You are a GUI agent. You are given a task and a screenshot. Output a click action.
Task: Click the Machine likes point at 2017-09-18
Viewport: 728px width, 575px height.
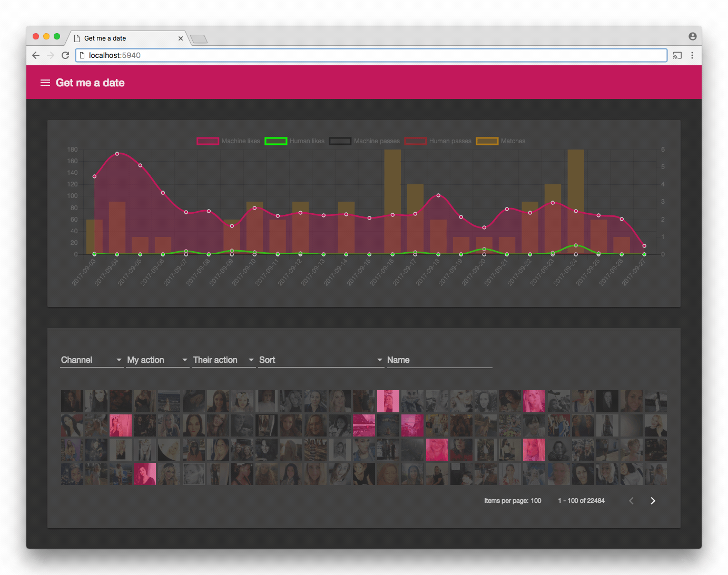[x=438, y=195]
